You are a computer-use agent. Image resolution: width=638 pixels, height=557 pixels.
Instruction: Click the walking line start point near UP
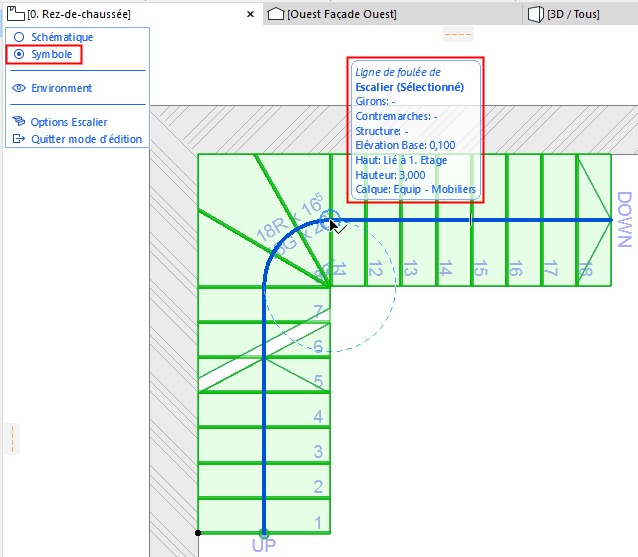point(264,533)
